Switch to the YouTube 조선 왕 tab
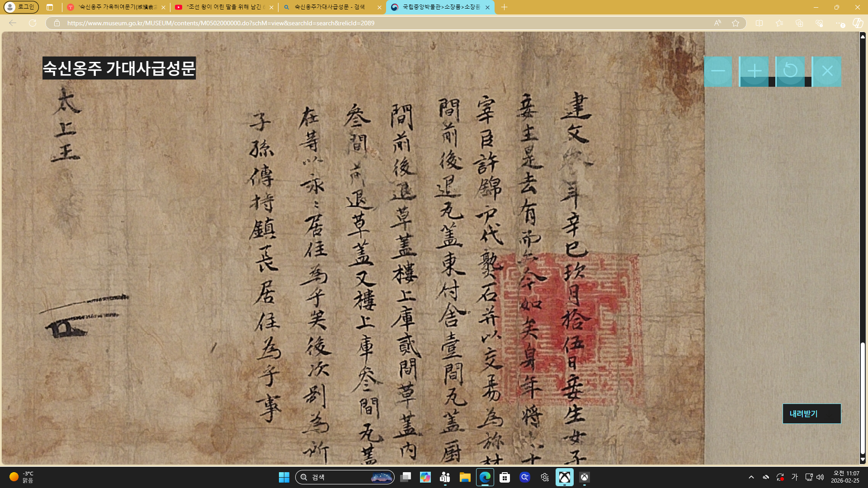868x488 pixels. (225, 7)
